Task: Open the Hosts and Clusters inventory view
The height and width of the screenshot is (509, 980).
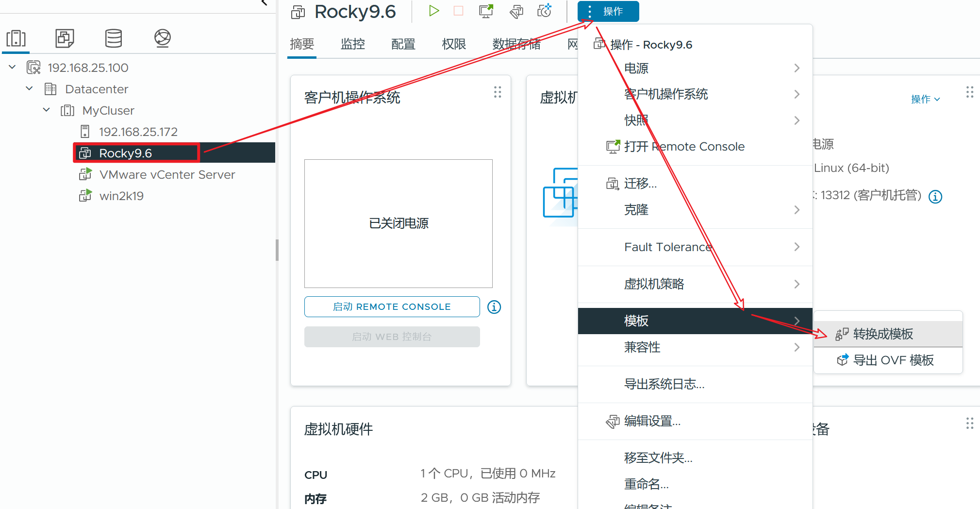Action: (x=16, y=38)
